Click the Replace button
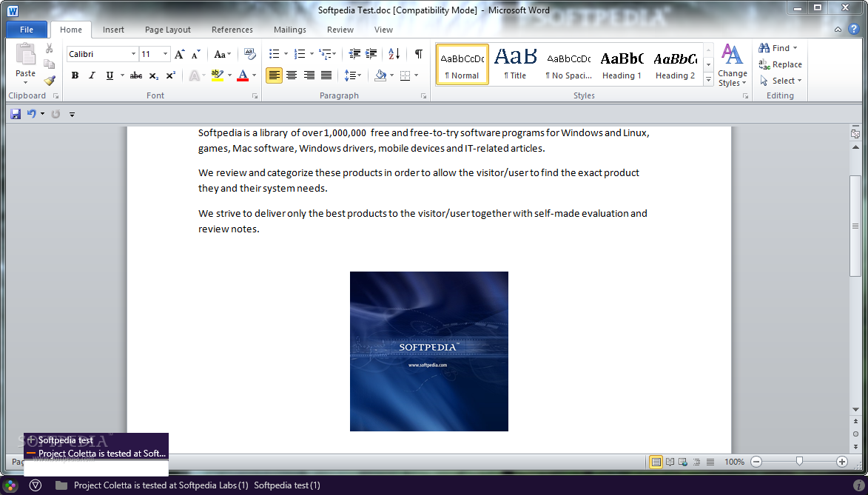This screenshot has width=868, height=495. tap(780, 65)
